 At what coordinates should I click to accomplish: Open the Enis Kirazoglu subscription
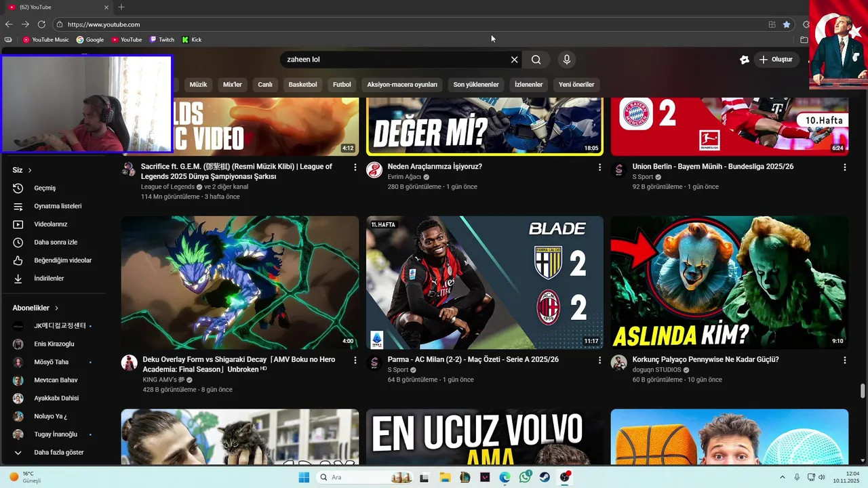coord(53,344)
